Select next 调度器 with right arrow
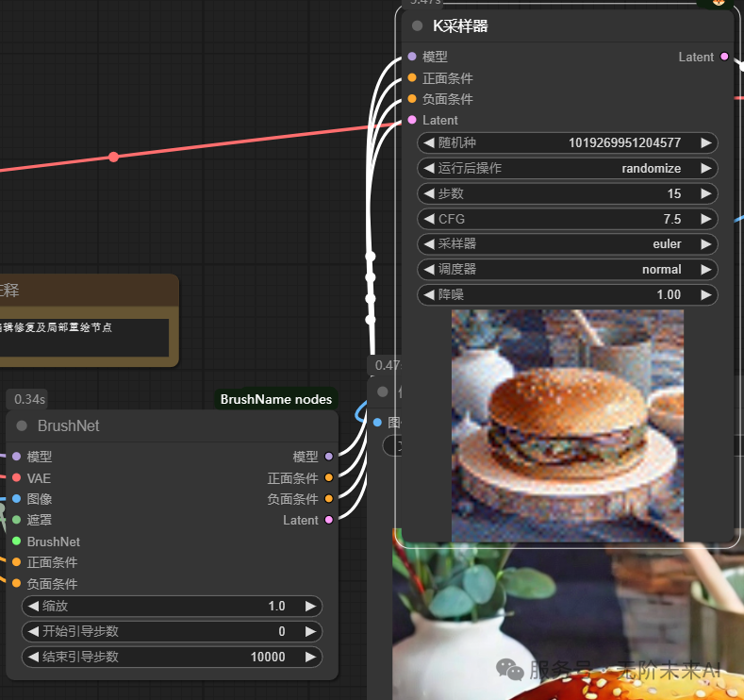The image size is (744, 700). coord(706,269)
